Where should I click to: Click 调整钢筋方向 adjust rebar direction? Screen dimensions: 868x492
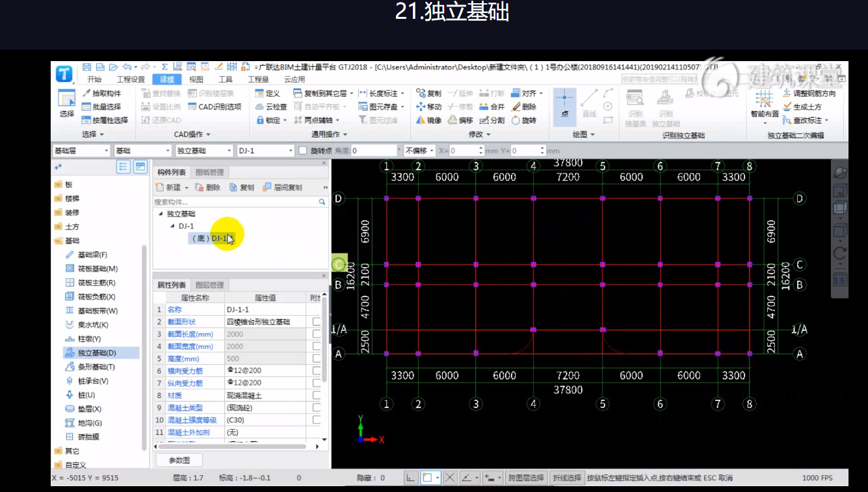pos(809,94)
